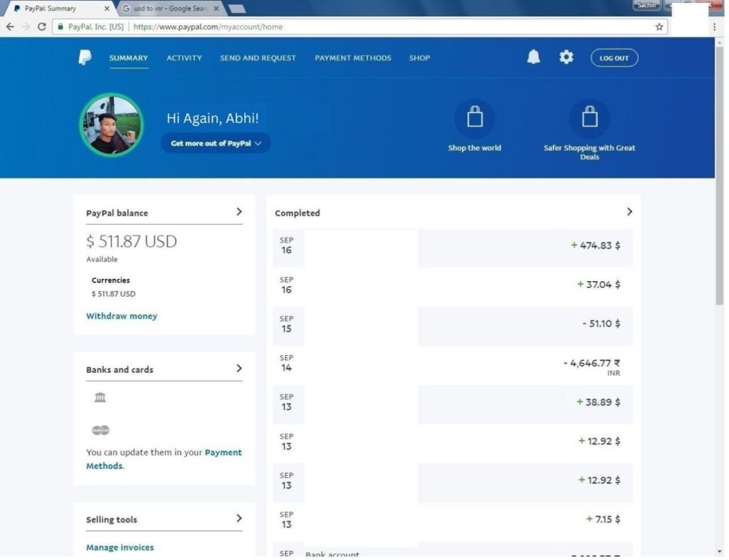
Task: Switch to the usd to inr Google tab
Action: (x=169, y=9)
